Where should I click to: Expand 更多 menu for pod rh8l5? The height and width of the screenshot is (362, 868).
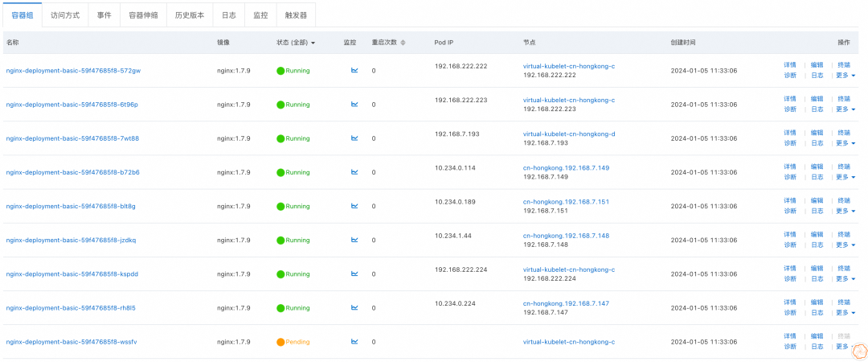tap(845, 313)
